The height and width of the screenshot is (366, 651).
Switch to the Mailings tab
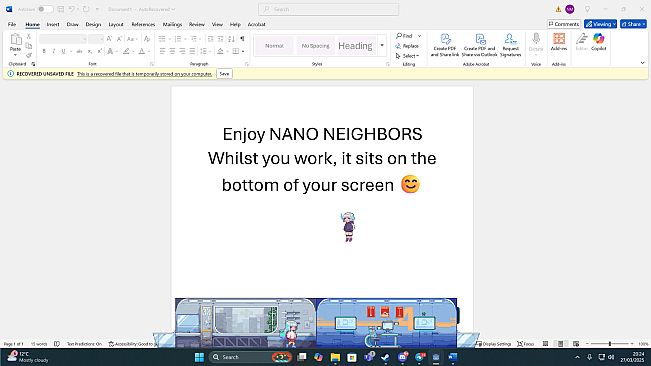pos(172,24)
